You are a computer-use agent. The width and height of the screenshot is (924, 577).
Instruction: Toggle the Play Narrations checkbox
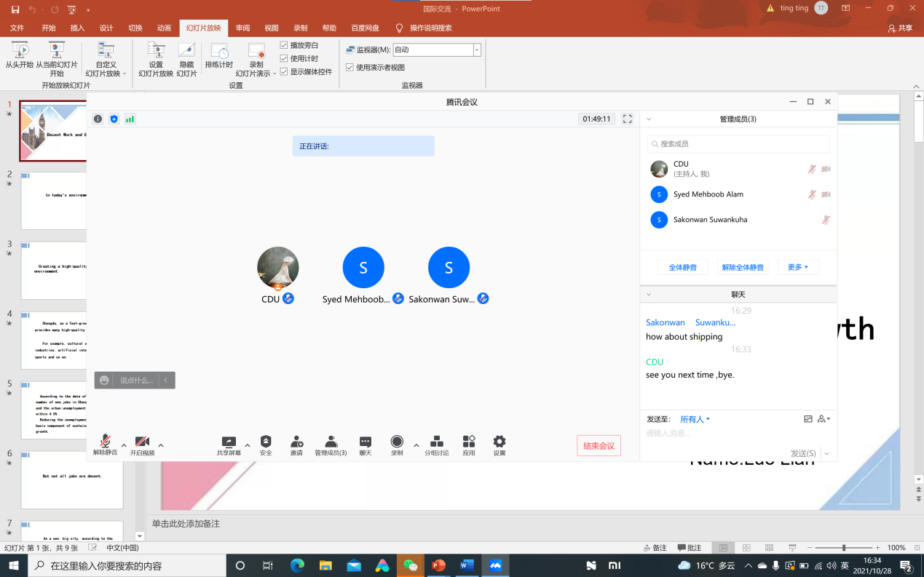pos(284,45)
